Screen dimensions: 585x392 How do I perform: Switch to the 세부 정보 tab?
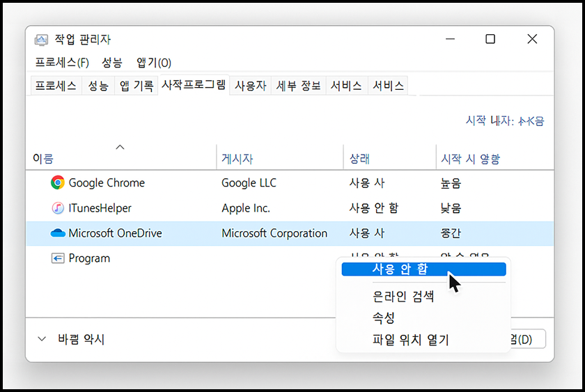(x=299, y=86)
